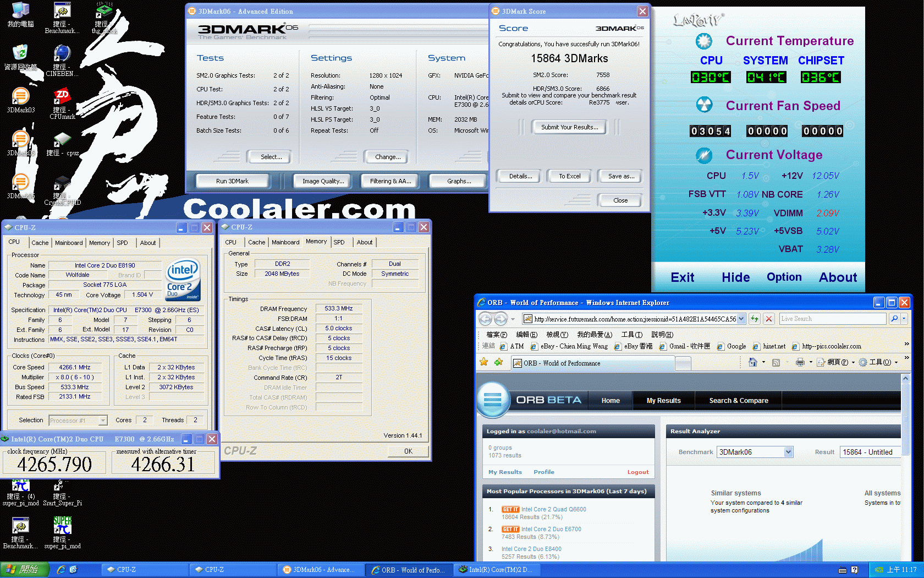
Task: Expand the CPU-Z Processor Selection dropdown
Action: (x=78, y=421)
